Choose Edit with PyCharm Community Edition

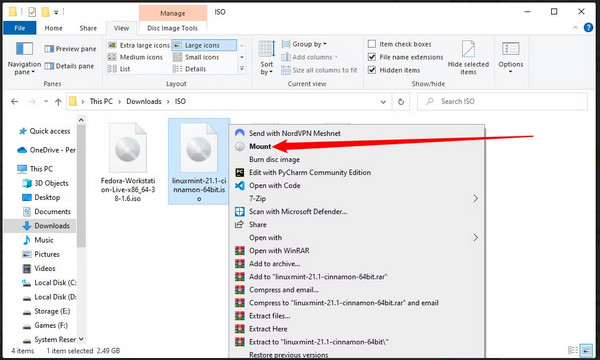pos(310,173)
